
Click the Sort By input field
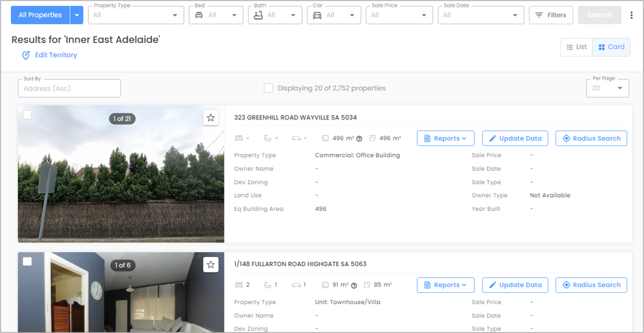[69, 88]
